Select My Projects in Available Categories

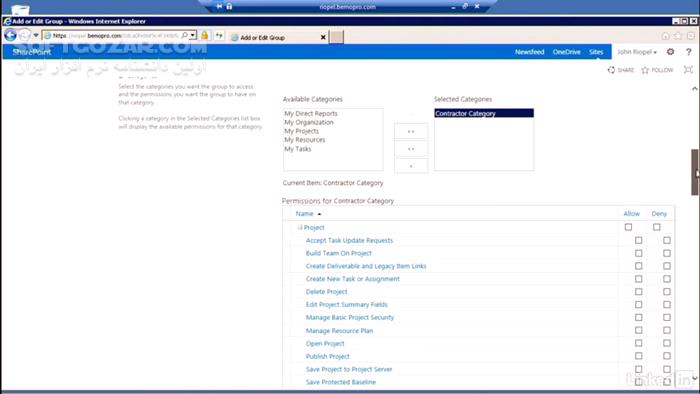301,131
